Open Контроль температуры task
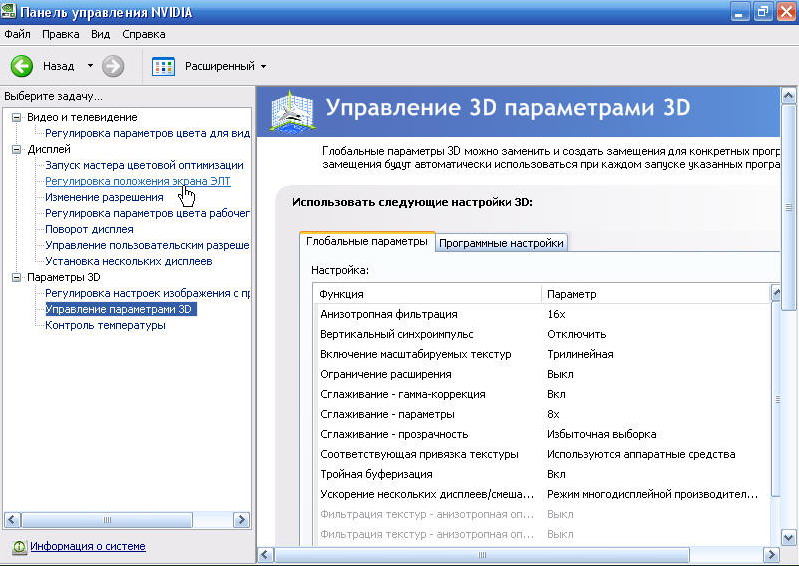This screenshot has width=799, height=566. tap(105, 325)
